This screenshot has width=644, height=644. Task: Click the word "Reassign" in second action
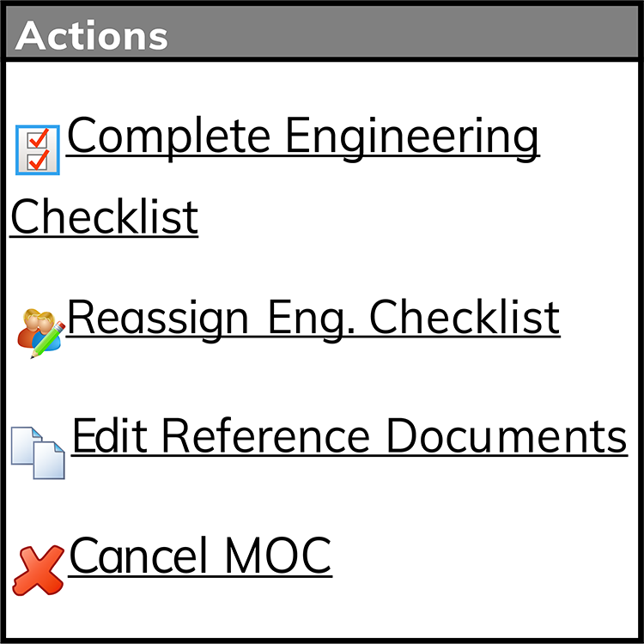158,320
